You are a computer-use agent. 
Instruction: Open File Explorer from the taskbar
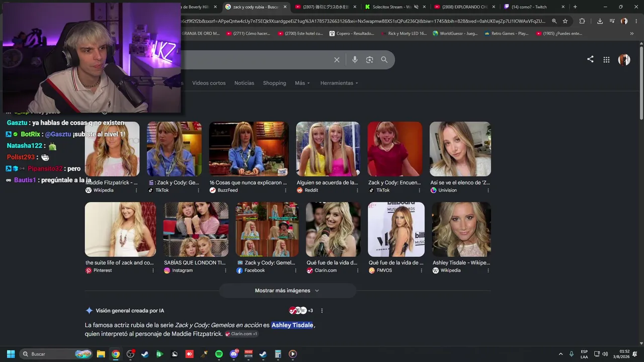(101, 354)
